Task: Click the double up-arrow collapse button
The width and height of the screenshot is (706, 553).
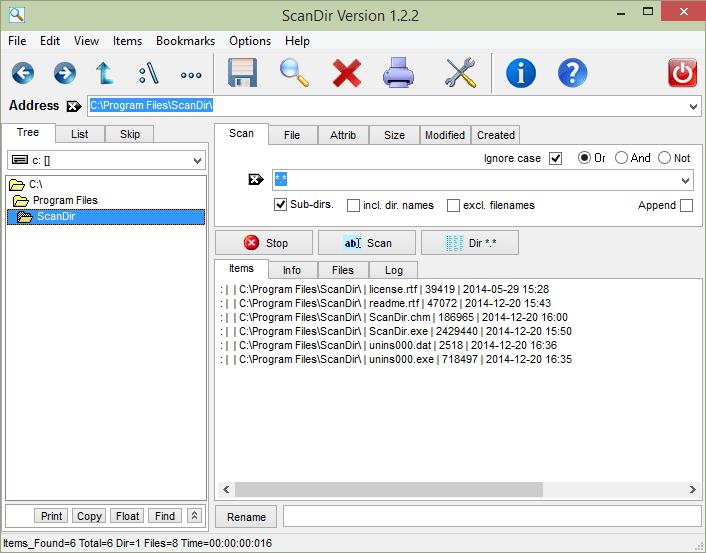Action: 195,516
